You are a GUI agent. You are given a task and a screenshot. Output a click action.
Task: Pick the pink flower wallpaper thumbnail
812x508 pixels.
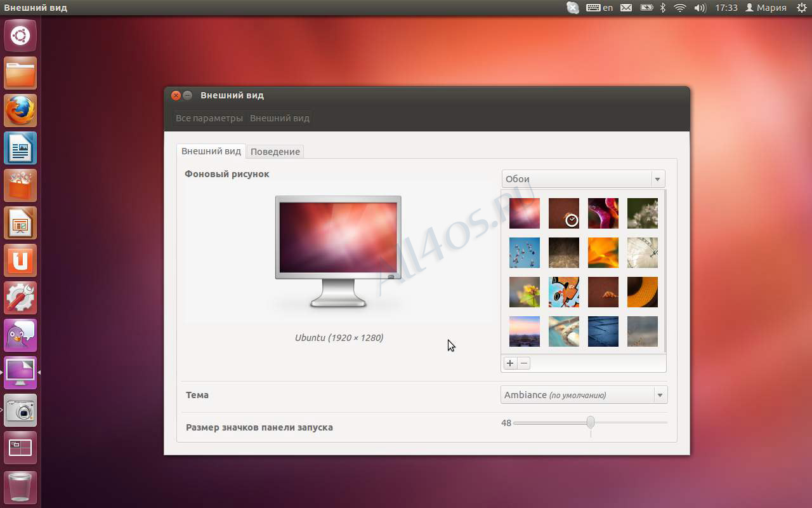pyautogui.click(x=603, y=213)
